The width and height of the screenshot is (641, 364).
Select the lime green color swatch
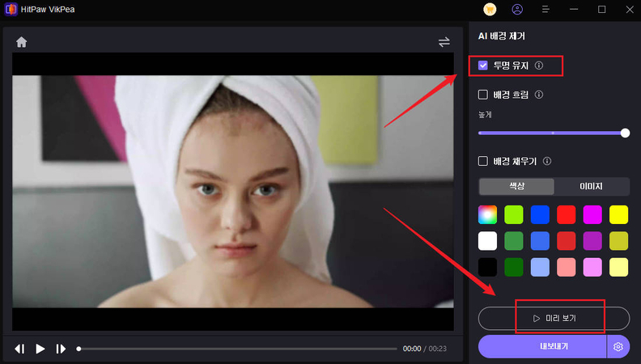(x=513, y=215)
